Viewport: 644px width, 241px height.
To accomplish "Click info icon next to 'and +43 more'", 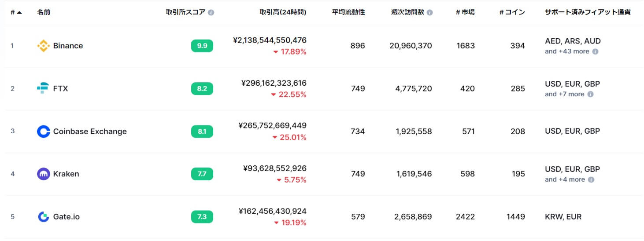I will pyautogui.click(x=595, y=51).
